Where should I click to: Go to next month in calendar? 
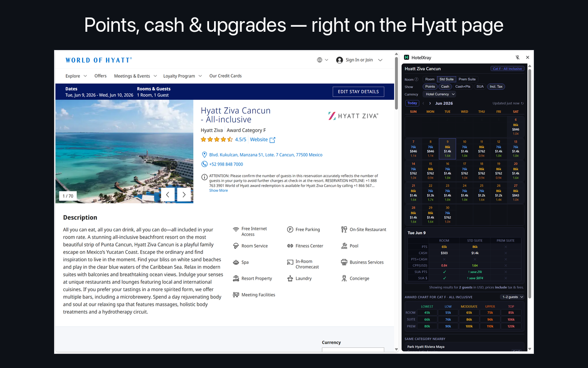pos(430,103)
